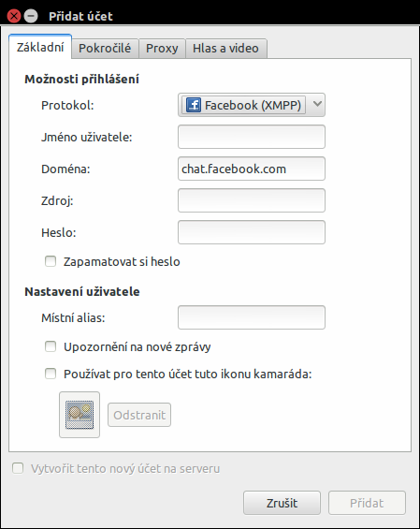This screenshot has height=529, width=420.
Task: Minimize the Přidat účet dialog
Action: coord(31,16)
